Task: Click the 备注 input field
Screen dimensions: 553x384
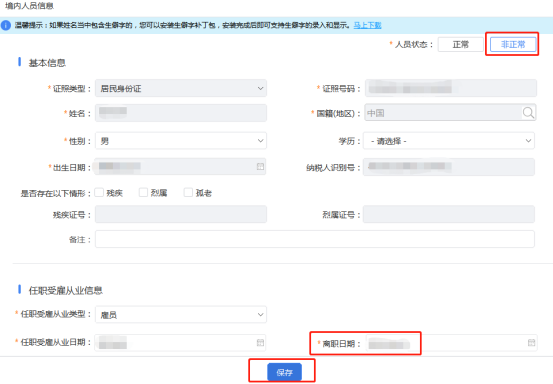Action: pos(315,239)
